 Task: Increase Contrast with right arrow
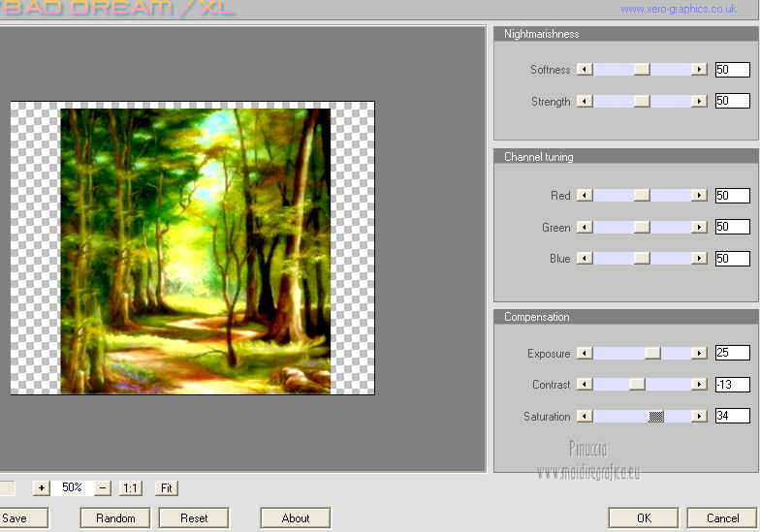[699, 384]
